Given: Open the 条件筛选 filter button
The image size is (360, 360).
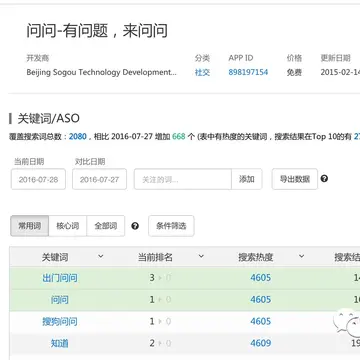Looking at the screenshot, I should [x=171, y=226].
